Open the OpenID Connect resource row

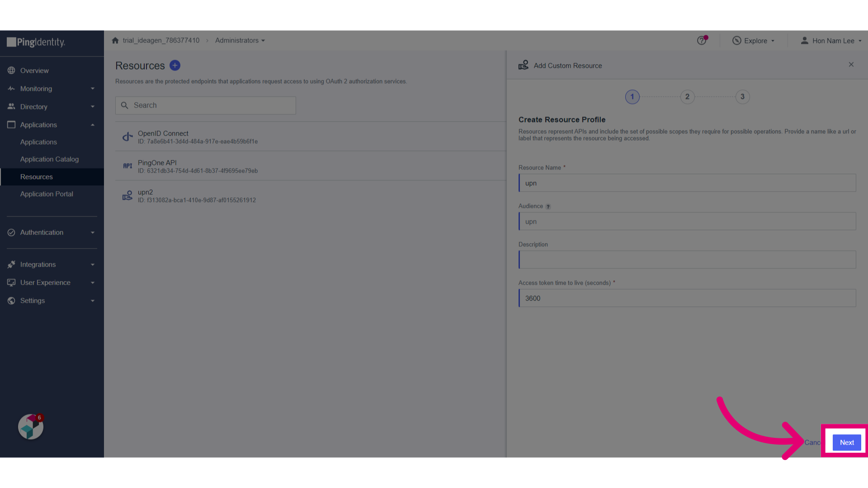pyautogui.click(x=311, y=136)
